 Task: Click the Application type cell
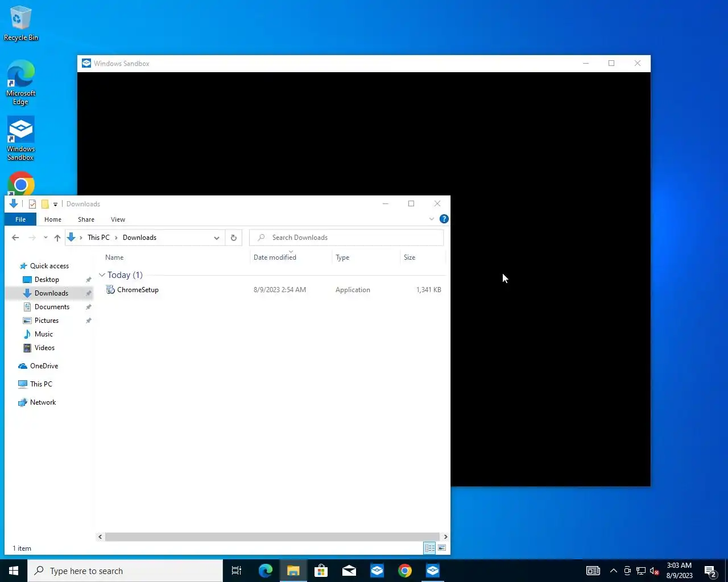(x=353, y=290)
